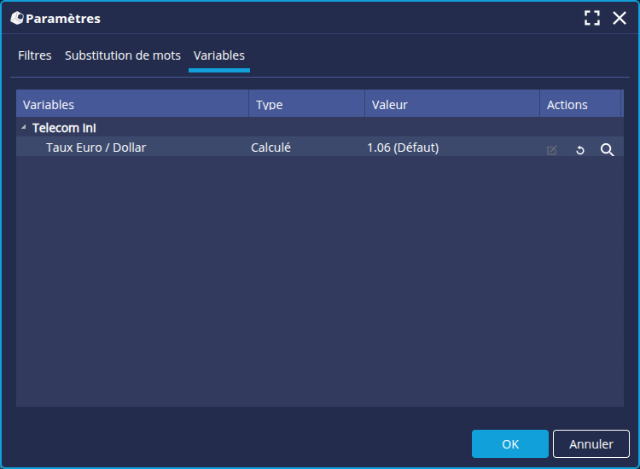The width and height of the screenshot is (640, 469).
Task: Click the app logo beside the Paramètres title
Action: (x=16, y=18)
